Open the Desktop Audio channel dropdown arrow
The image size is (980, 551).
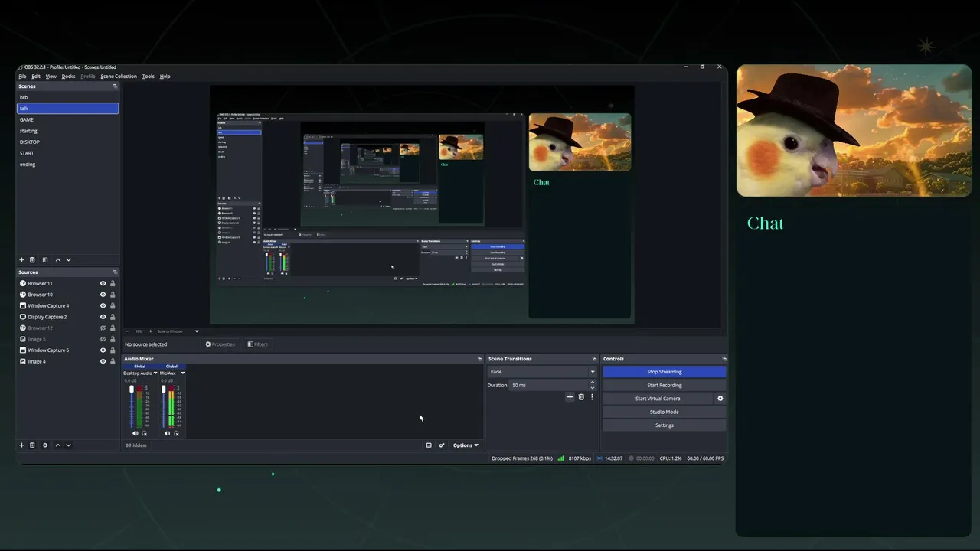point(155,373)
